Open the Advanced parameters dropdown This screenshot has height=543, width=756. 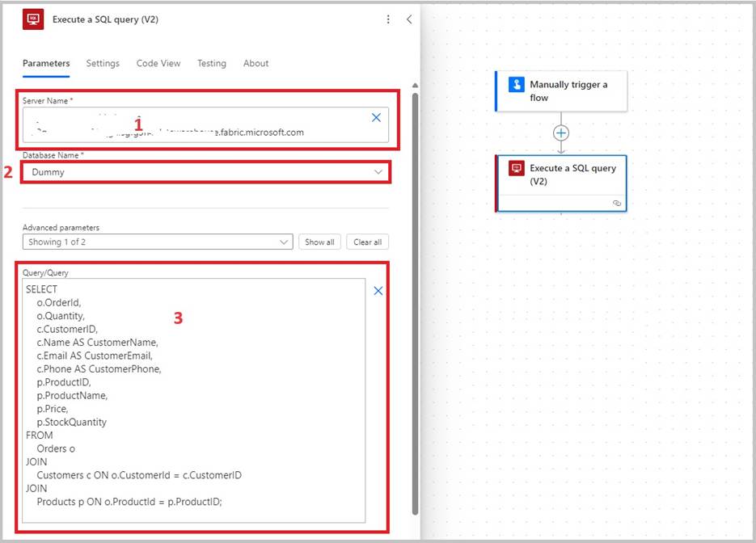158,242
